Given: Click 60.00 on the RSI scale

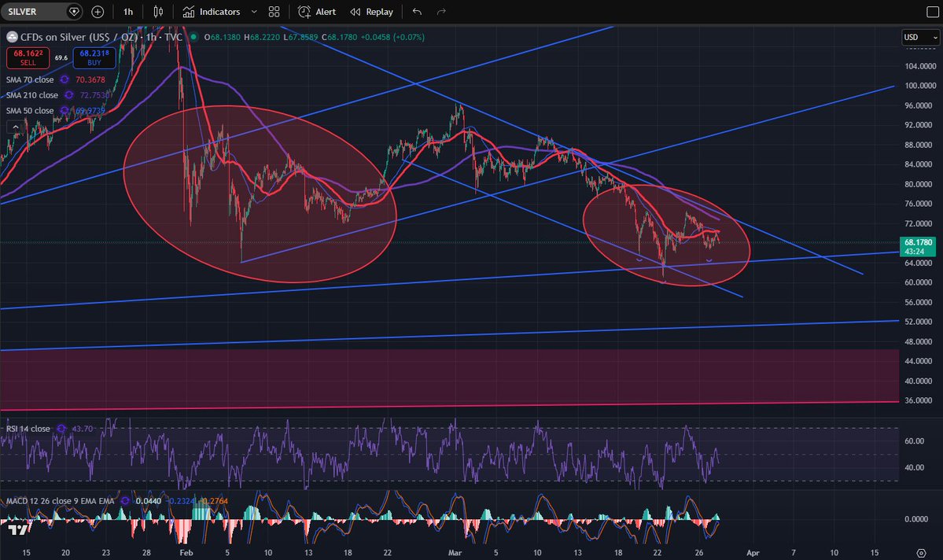Looking at the screenshot, I should click(914, 441).
